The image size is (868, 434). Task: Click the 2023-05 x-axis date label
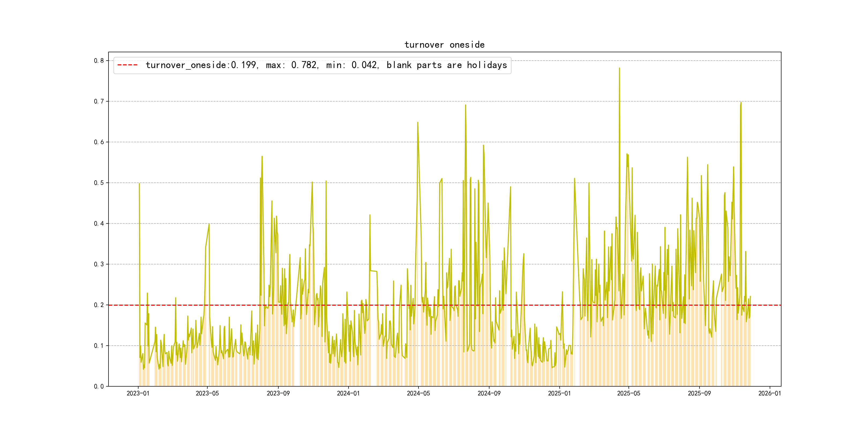tap(207, 394)
